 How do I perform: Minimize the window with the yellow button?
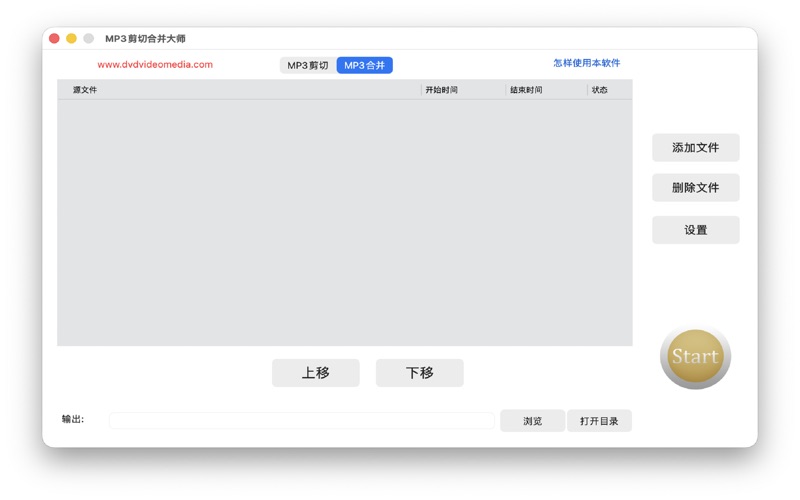[x=71, y=39]
